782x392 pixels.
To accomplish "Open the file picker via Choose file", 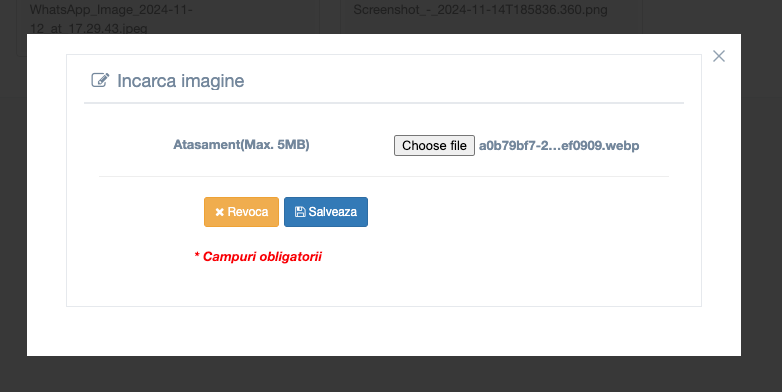I will coord(434,146).
